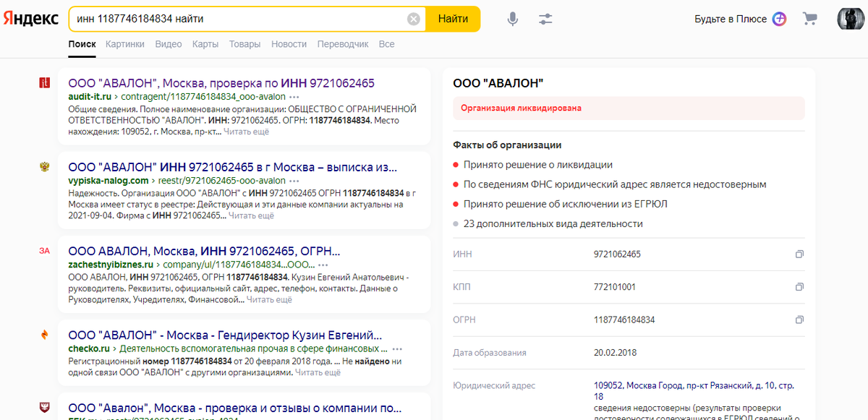Click the ОГРН number in the company card

point(624,320)
